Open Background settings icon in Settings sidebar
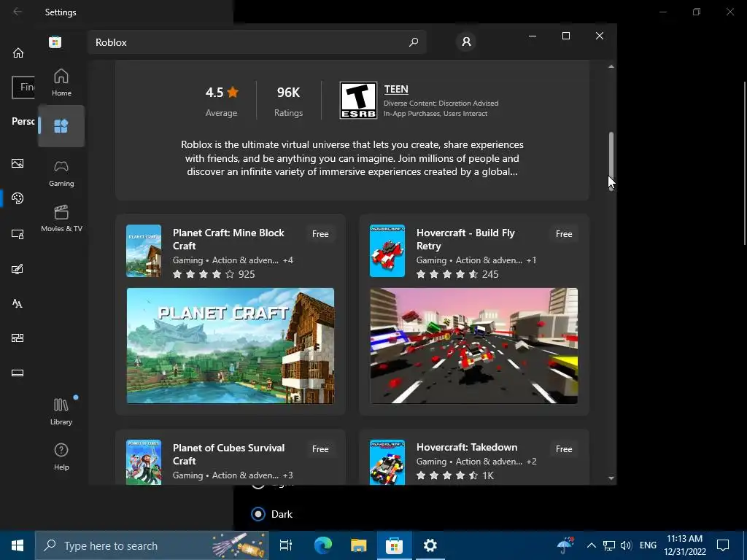Viewport: 747px width, 560px height. [18, 163]
